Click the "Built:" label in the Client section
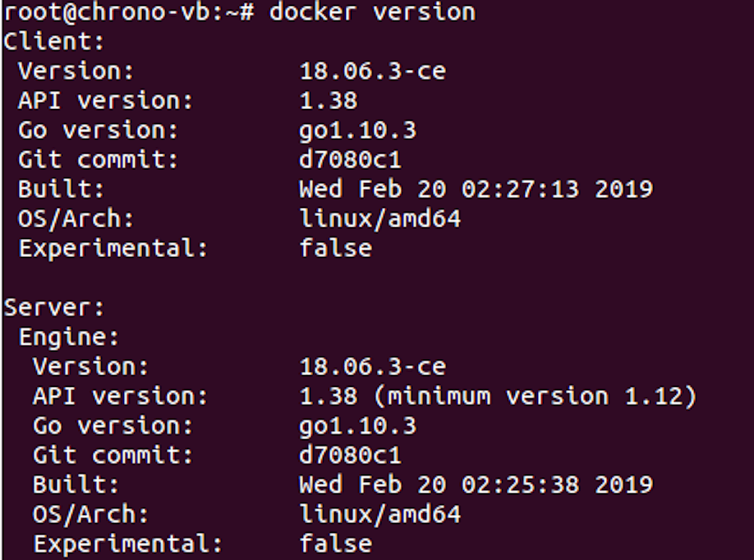754x560 pixels. tap(61, 190)
